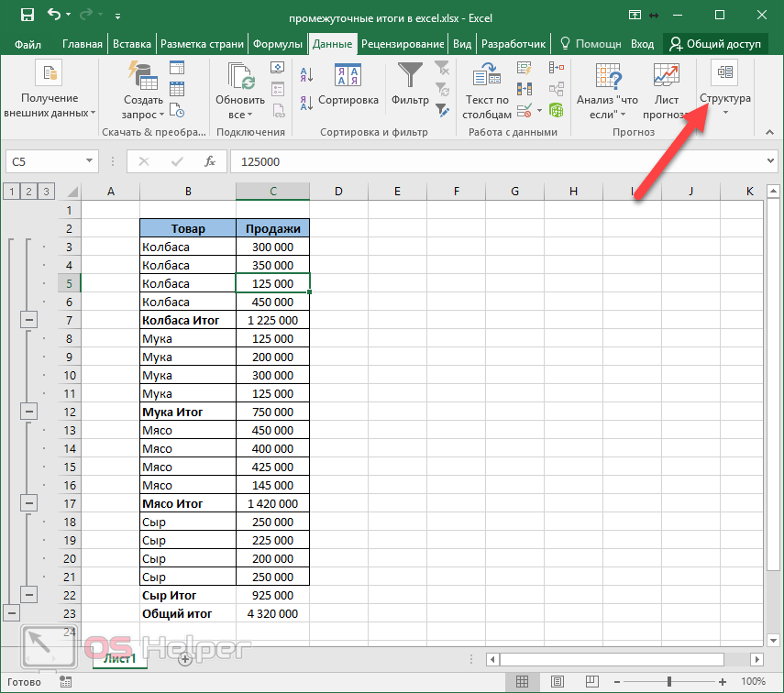784x693 pixels.
Task: Click the Insert Function fx button
Action: tap(210, 161)
